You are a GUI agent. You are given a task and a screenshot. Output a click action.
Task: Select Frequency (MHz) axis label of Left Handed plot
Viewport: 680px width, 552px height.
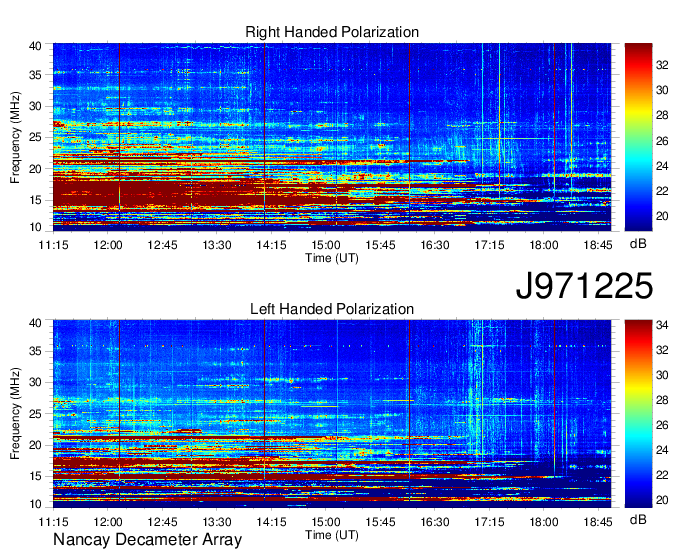tap(15, 413)
